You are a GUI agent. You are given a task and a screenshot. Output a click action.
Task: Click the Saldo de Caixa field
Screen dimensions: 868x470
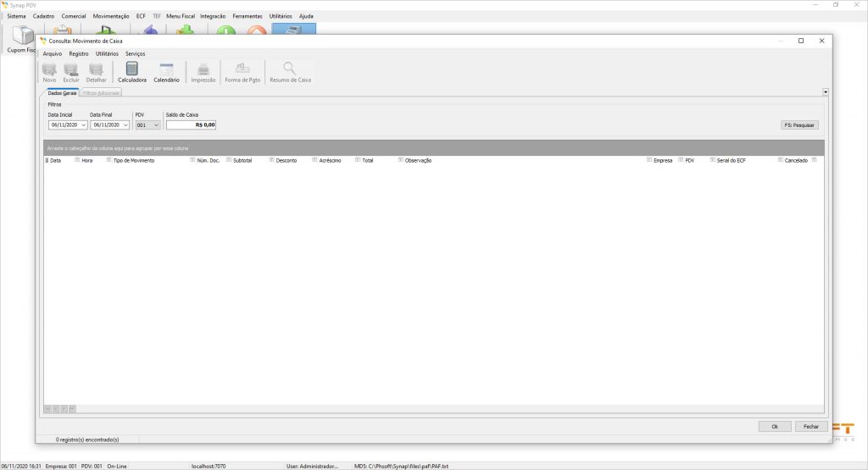(192, 124)
